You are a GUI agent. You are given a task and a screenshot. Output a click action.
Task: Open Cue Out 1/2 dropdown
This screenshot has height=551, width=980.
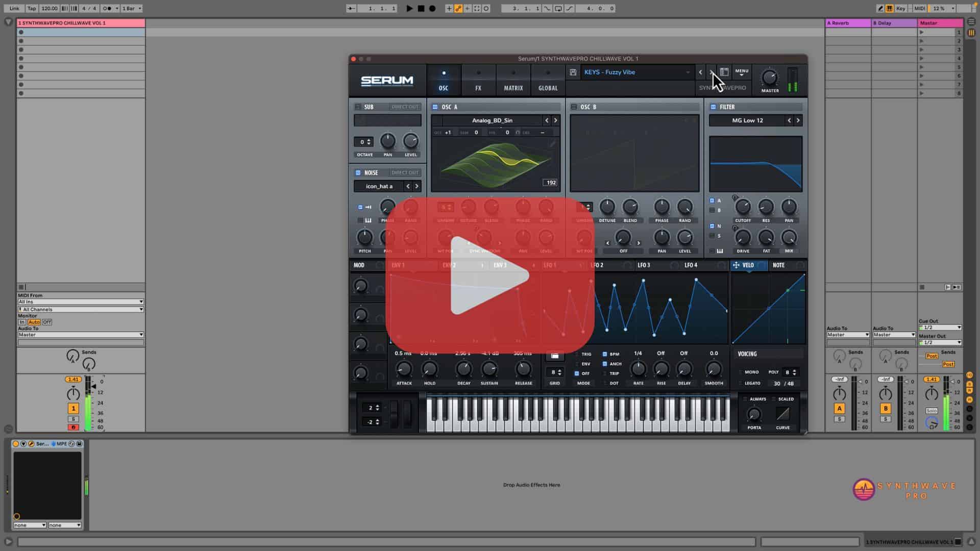940,328
